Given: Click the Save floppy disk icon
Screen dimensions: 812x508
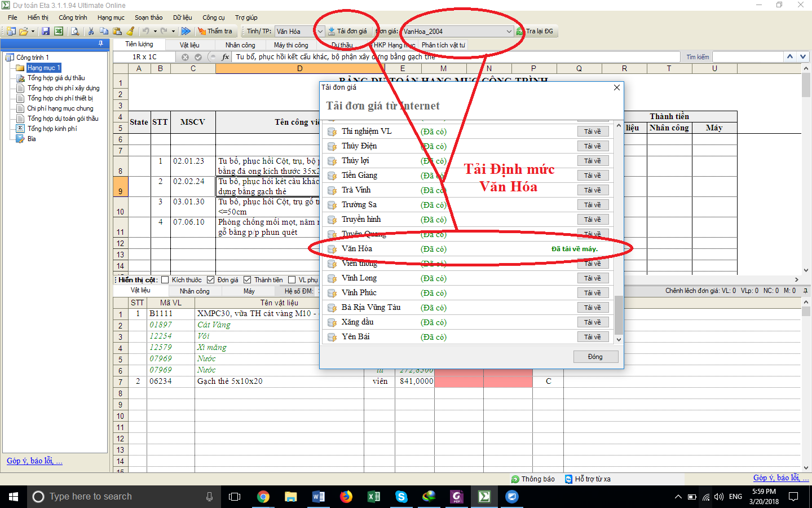Looking at the screenshot, I should [46, 32].
